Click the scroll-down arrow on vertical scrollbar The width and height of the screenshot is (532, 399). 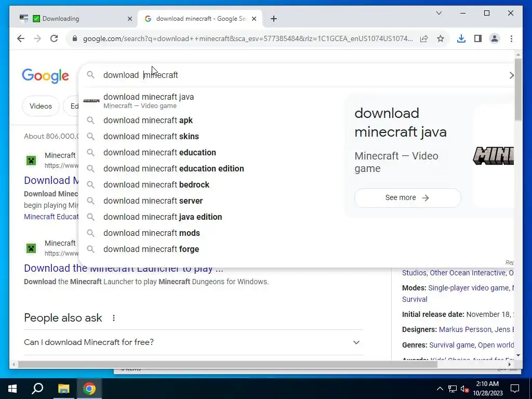(x=518, y=355)
